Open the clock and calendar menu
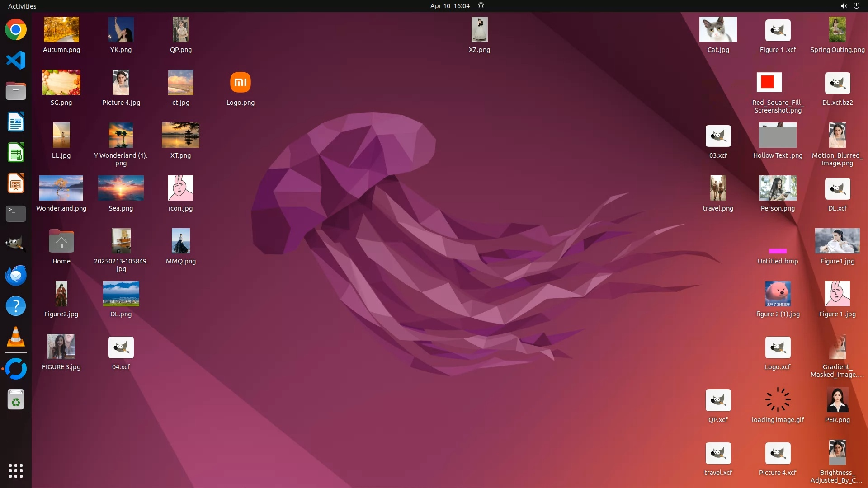This screenshot has width=868, height=488. click(x=449, y=6)
